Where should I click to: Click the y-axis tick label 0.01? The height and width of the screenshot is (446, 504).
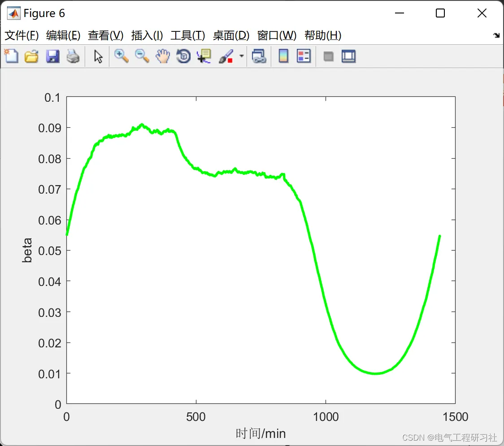pyautogui.click(x=49, y=374)
